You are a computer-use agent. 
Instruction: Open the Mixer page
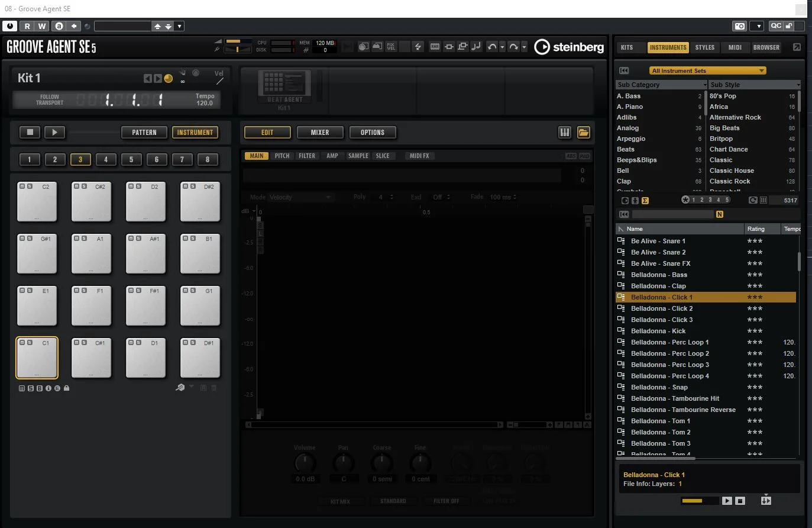(x=320, y=133)
